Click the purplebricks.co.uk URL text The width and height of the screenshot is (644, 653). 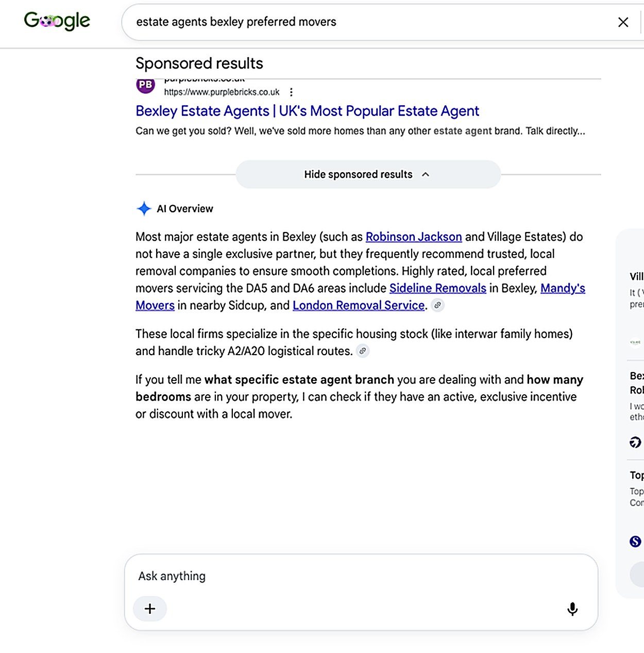(222, 92)
